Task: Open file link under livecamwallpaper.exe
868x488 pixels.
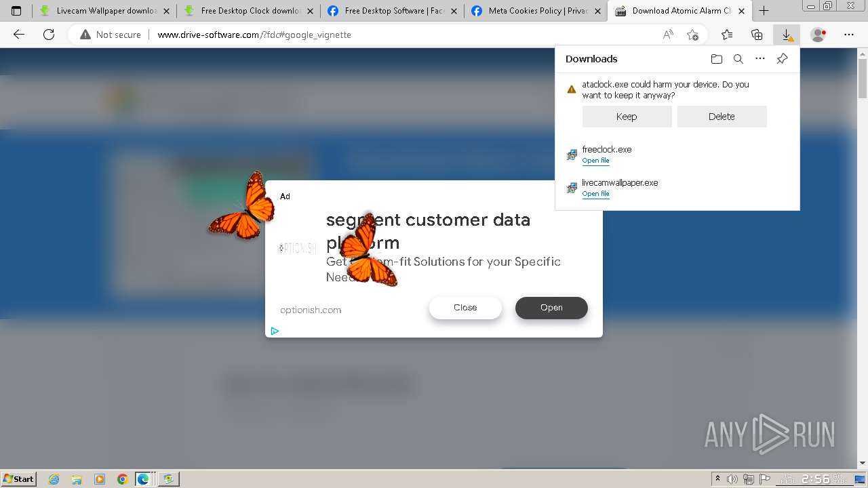Action: tap(595, 194)
